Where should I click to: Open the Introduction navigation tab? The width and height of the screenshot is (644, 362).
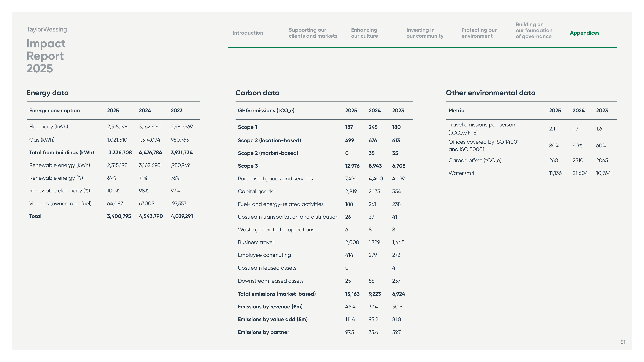(x=248, y=33)
